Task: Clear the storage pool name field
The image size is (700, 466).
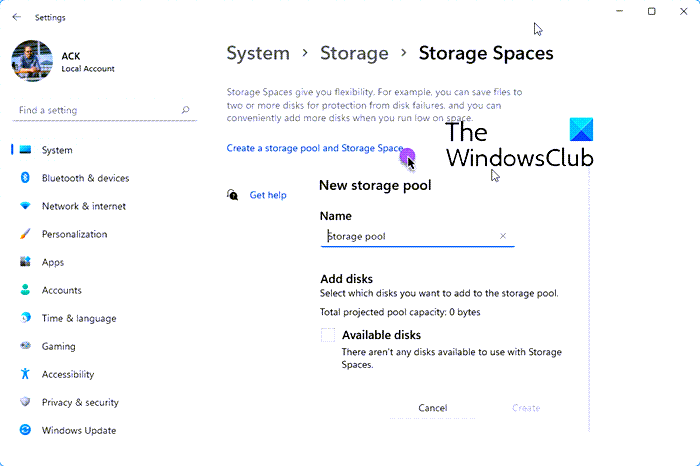Action: 503,236
